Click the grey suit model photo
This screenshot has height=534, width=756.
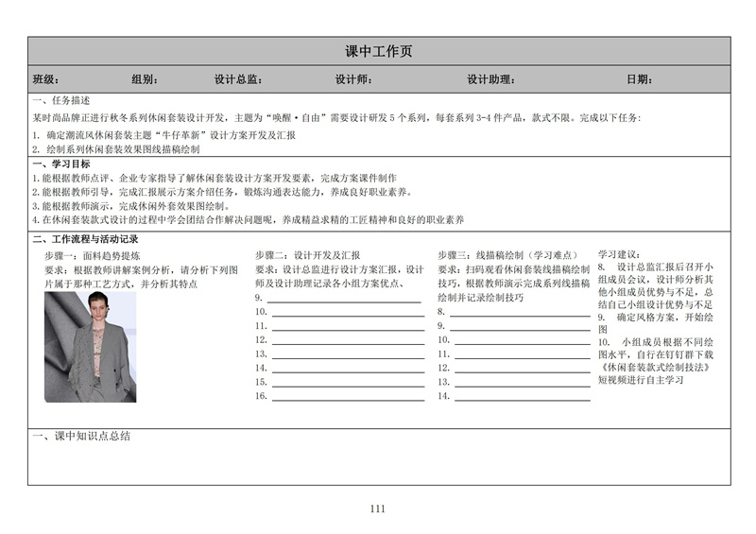coord(91,347)
